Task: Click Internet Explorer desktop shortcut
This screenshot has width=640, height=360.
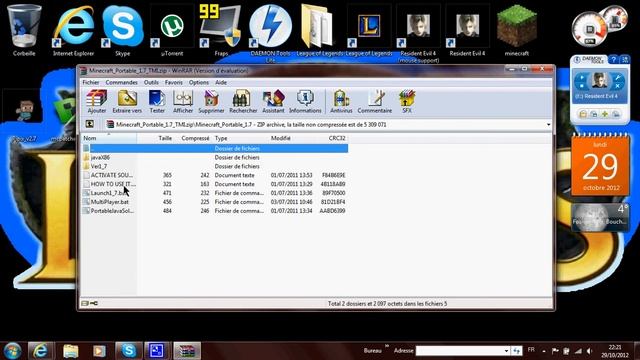Action: (73, 30)
